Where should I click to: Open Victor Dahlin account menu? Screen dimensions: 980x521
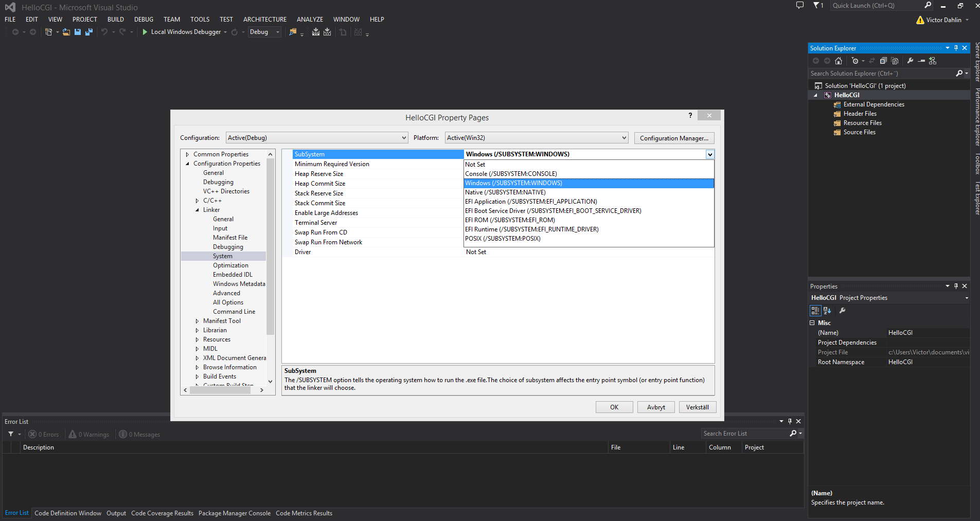pyautogui.click(x=943, y=20)
